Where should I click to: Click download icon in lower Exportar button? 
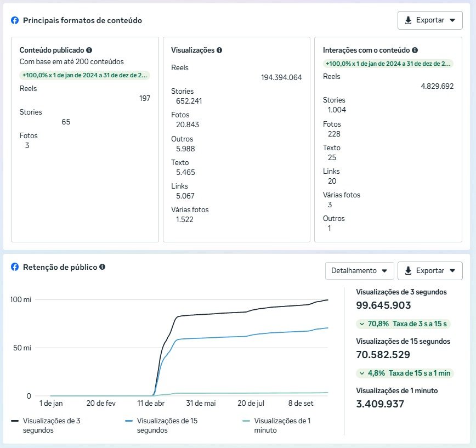(408, 270)
